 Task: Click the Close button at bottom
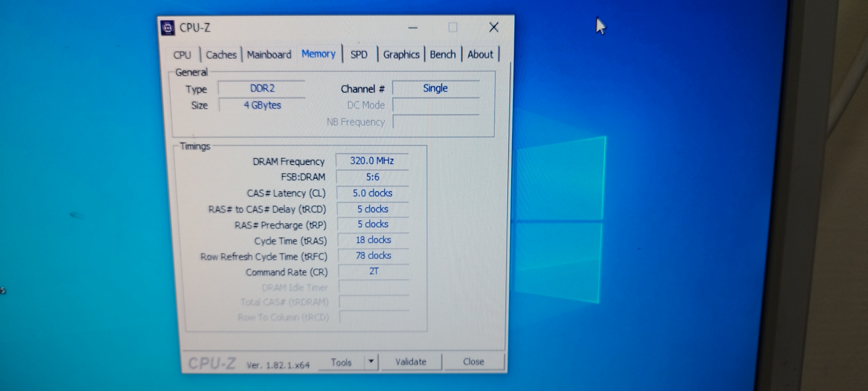473,362
